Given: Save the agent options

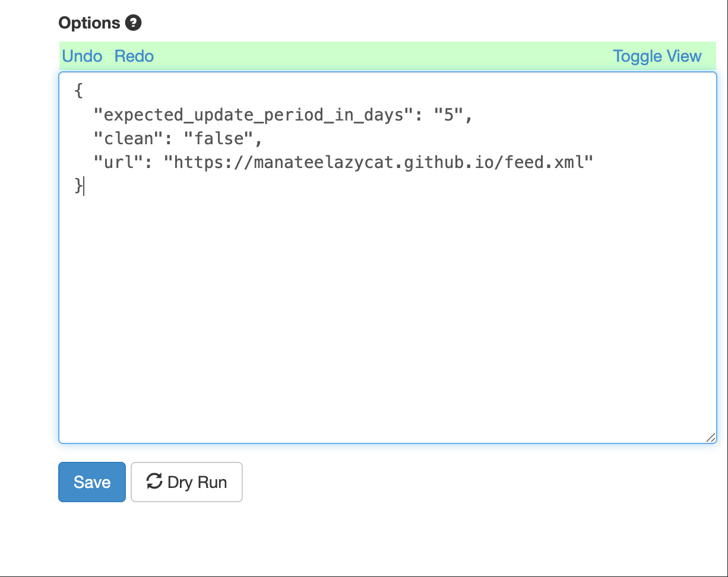Looking at the screenshot, I should click(92, 482).
